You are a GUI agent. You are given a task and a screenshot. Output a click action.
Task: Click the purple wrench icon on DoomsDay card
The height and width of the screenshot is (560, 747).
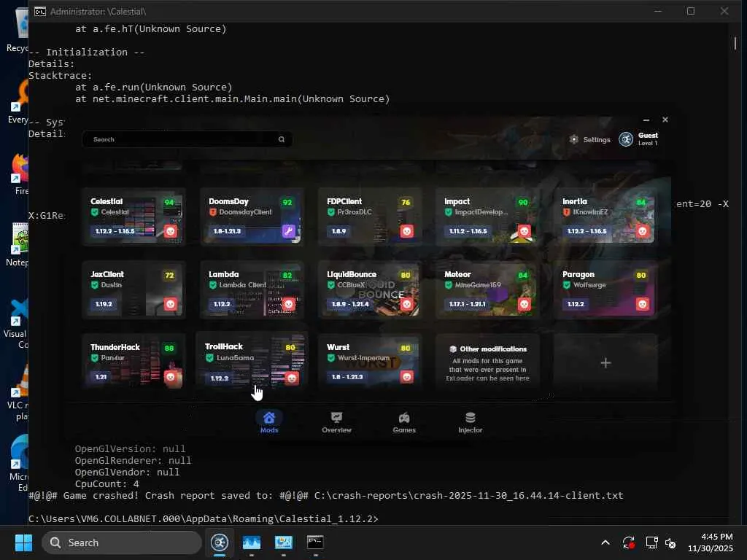[288, 231]
